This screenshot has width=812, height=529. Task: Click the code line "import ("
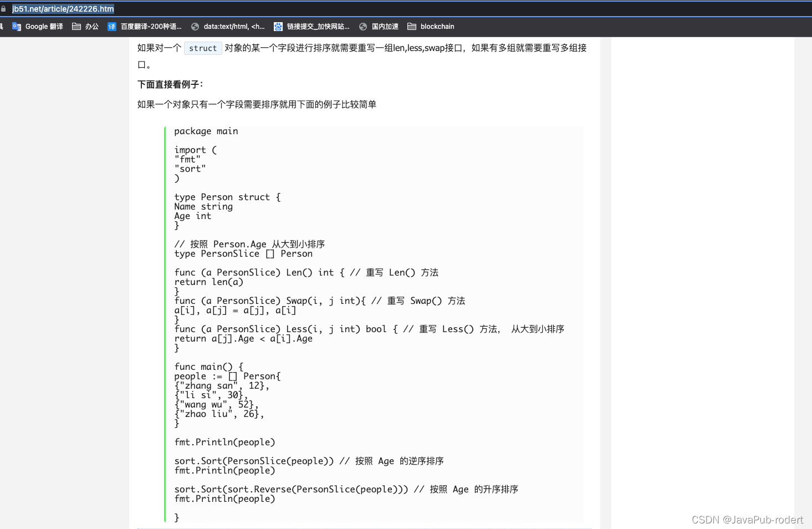196,150
